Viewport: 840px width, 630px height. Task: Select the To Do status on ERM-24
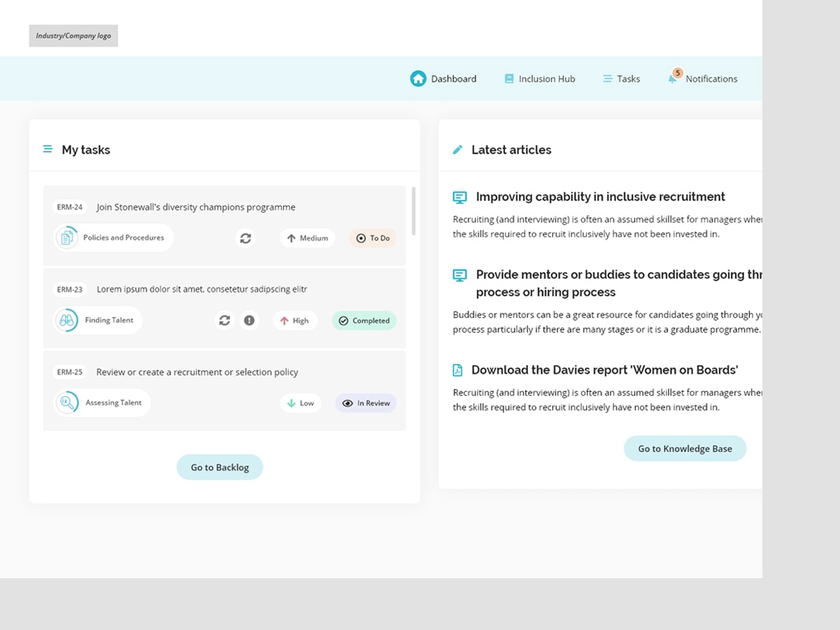[373, 238]
